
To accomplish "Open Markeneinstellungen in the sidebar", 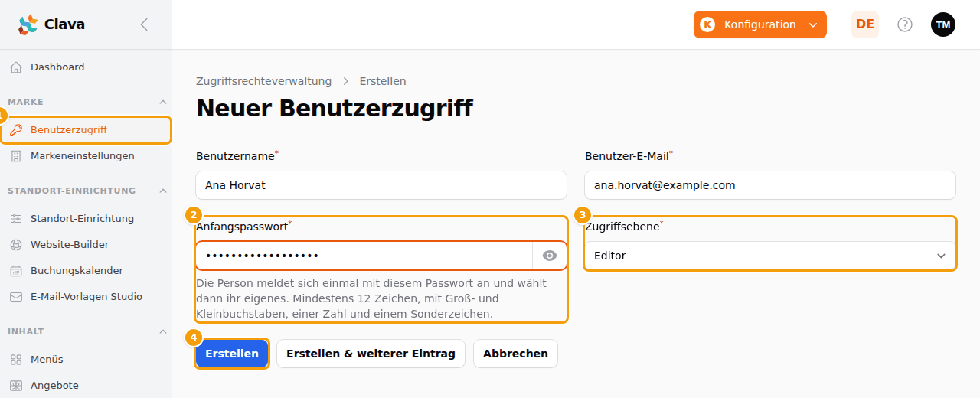I will (86, 156).
